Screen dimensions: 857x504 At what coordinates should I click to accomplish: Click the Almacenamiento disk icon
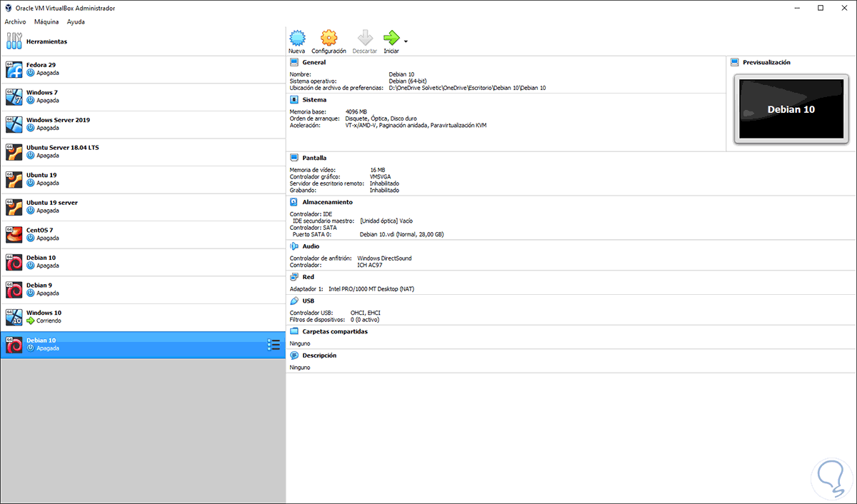point(294,202)
